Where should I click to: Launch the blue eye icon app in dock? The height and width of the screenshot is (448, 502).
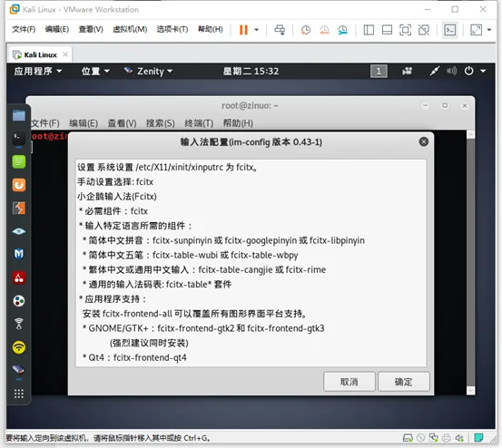(x=19, y=231)
